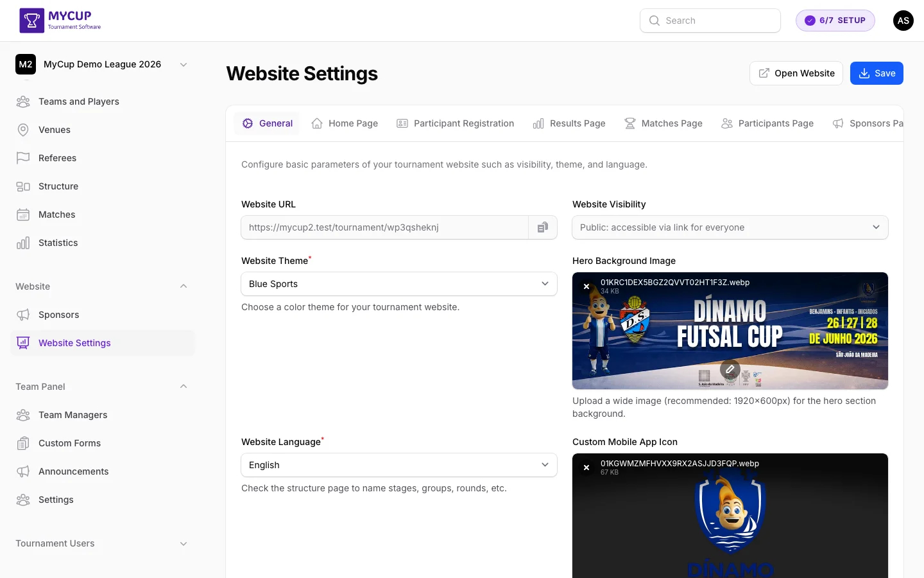Remove the custom mobile app icon file

[586, 468]
